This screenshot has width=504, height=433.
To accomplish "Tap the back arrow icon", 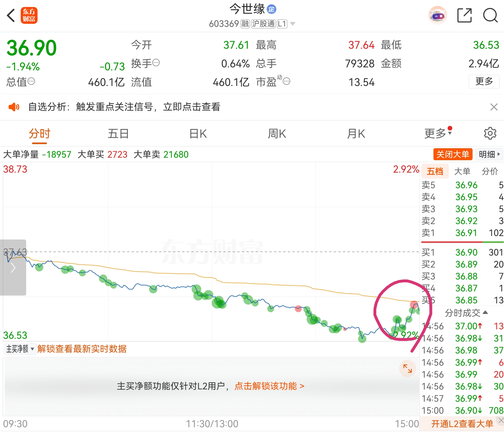I will pyautogui.click(x=11, y=16).
